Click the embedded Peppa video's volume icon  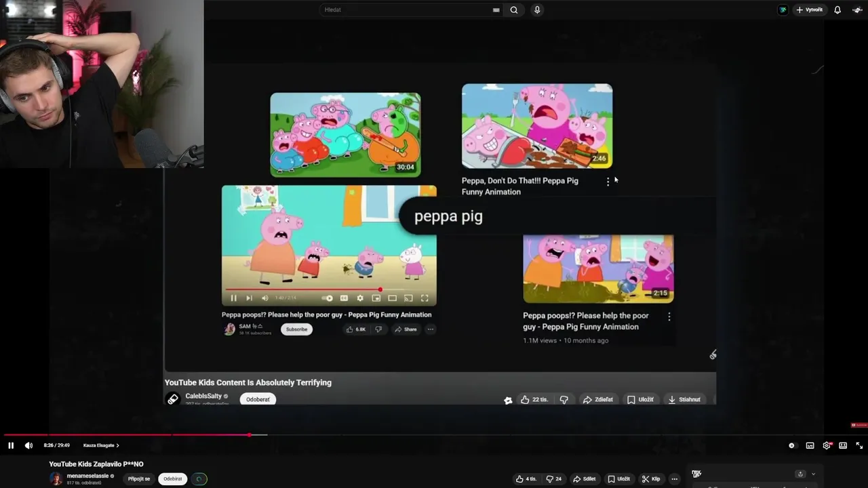[x=264, y=298]
